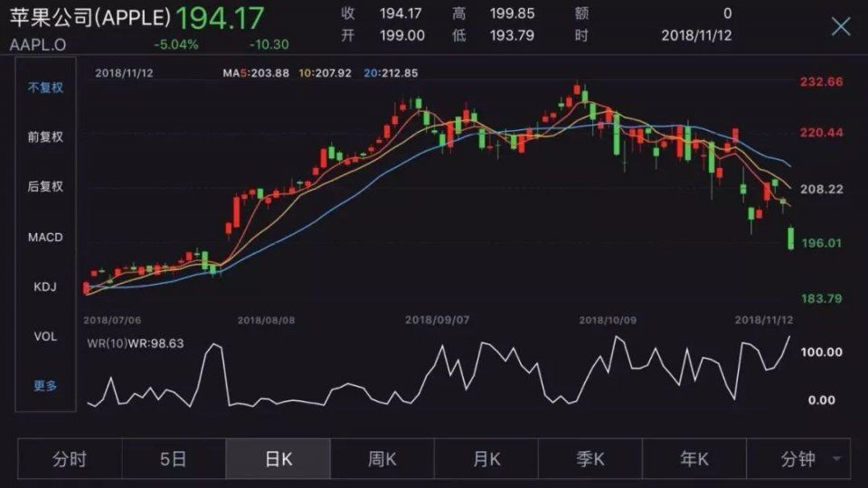The image size is (868, 488).
Task: Click the 208.22 price axis label
Action: click(822, 189)
